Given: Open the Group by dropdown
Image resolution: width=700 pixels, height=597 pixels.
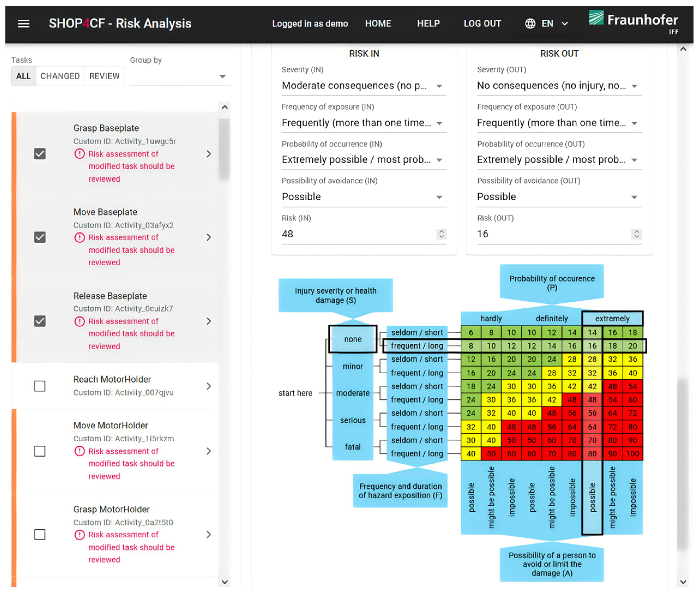Looking at the screenshot, I should [180, 77].
